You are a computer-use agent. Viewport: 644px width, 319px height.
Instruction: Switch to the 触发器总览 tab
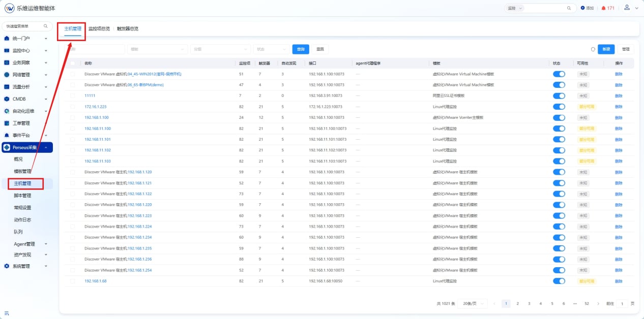point(128,29)
